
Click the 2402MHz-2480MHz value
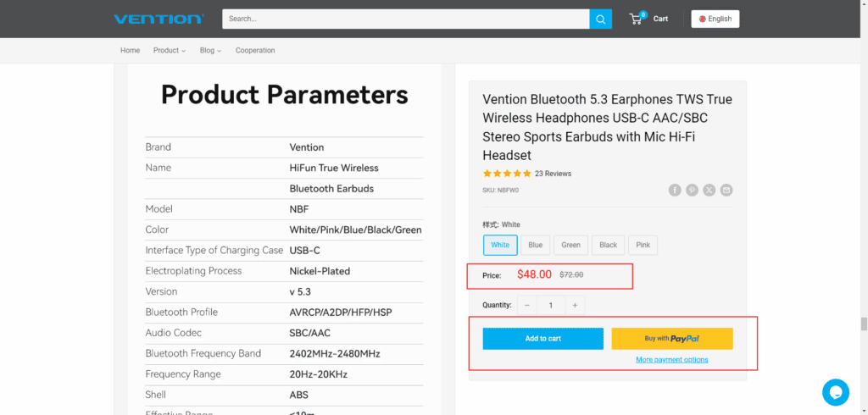(335, 353)
